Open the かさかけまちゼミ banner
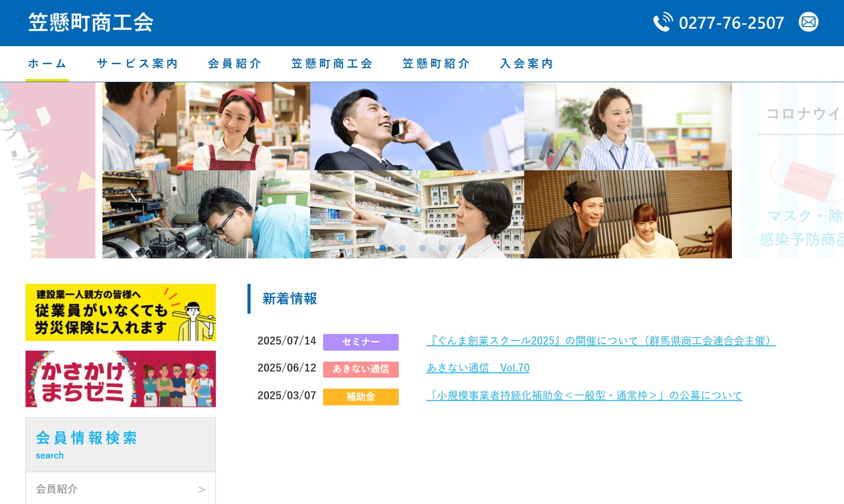 click(x=120, y=379)
